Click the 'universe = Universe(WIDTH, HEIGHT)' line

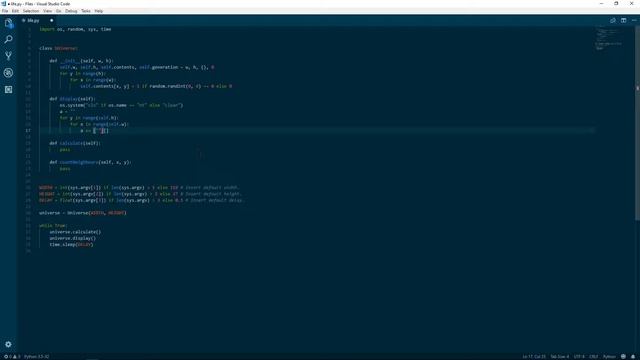coord(83,213)
